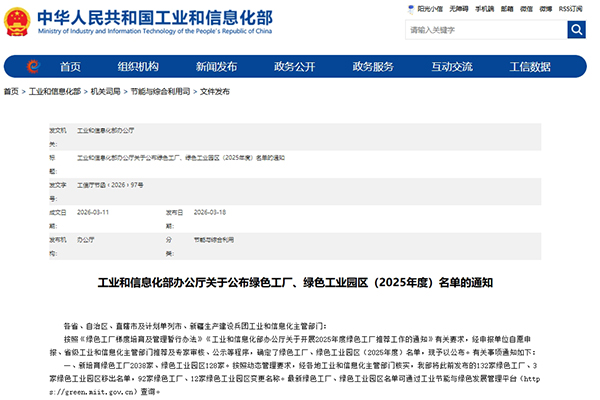Subscribe via the RSS订阅 link
The height and width of the screenshot is (400, 600).
pyautogui.click(x=574, y=8)
